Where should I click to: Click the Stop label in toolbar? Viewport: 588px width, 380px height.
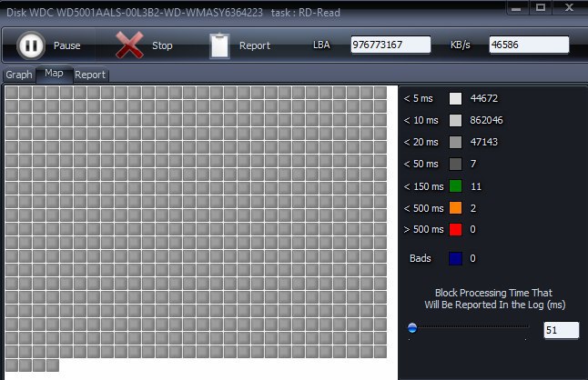[162, 45]
